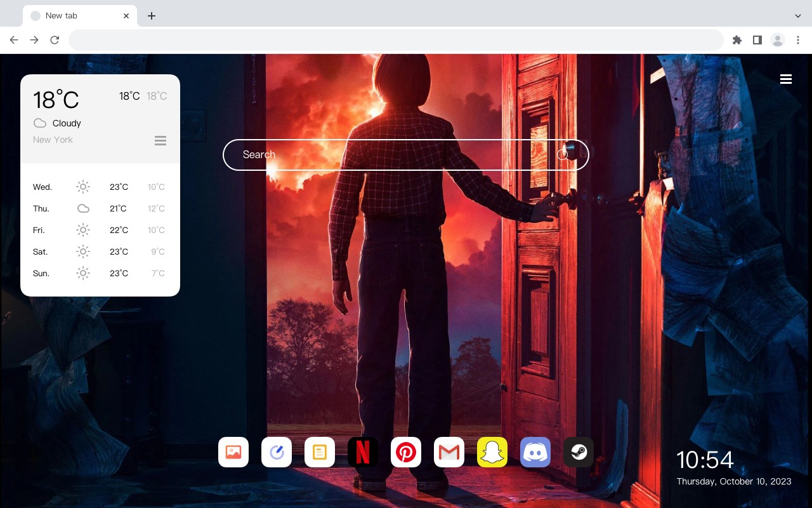Go back to previous page

coord(14,40)
